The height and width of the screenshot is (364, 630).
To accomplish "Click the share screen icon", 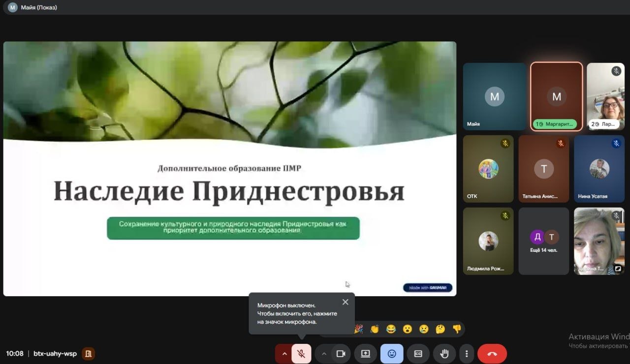I will (x=365, y=354).
